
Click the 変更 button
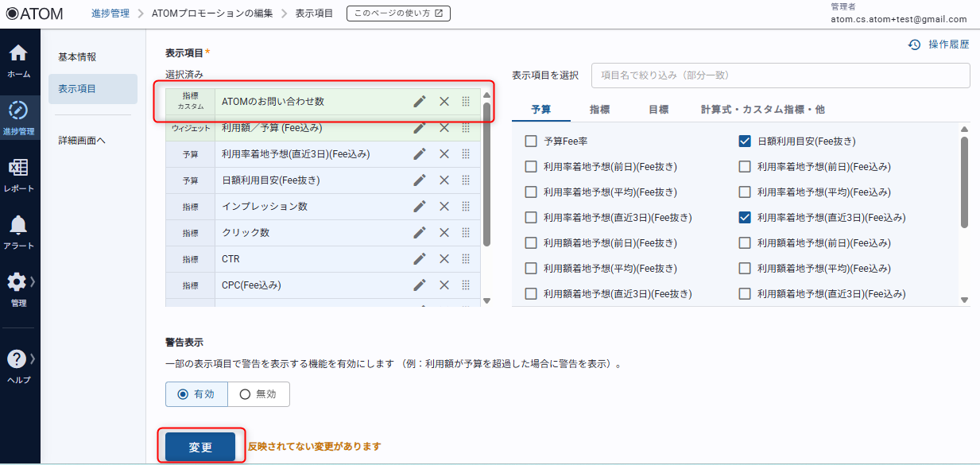pyautogui.click(x=200, y=447)
